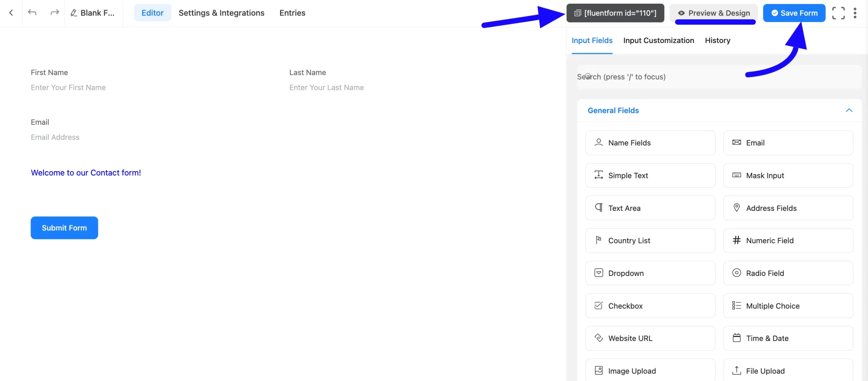
Task: Add a Website URL field
Action: (650, 338)
